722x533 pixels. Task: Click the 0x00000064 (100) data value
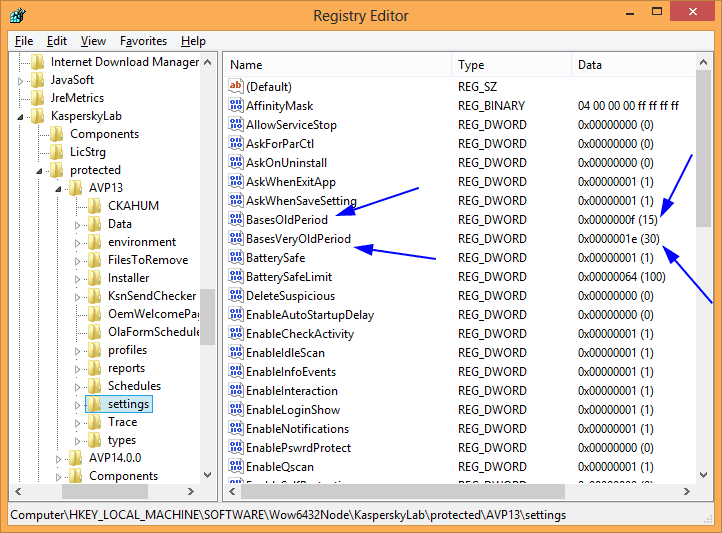[622, 277]
